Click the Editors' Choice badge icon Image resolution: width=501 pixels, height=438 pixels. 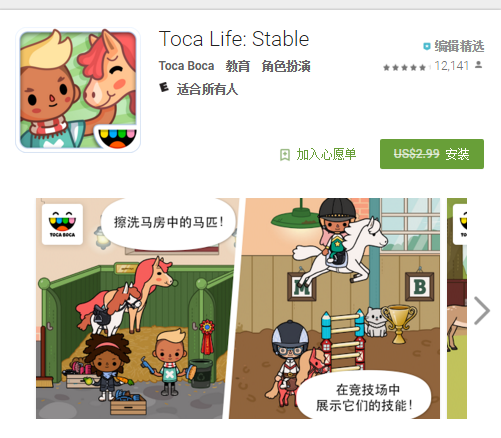point(426,46)
